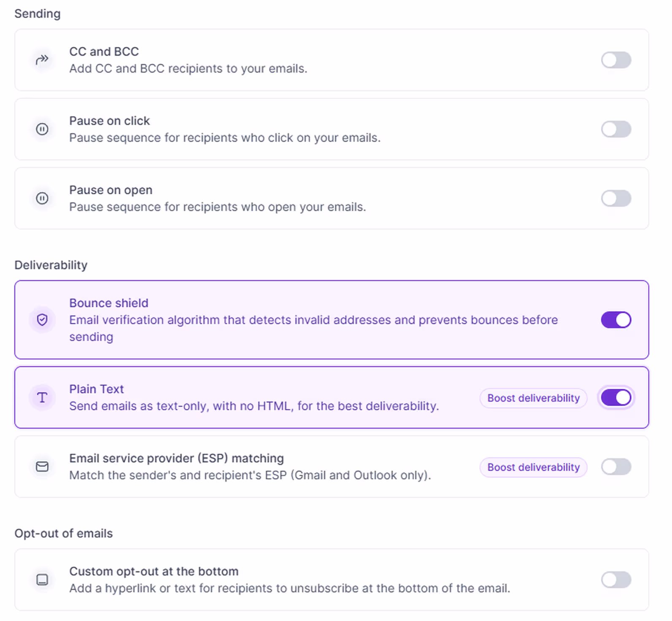Click Boost deliverability badge on ESP matching

pyautogui.click(x=533, y=467)
